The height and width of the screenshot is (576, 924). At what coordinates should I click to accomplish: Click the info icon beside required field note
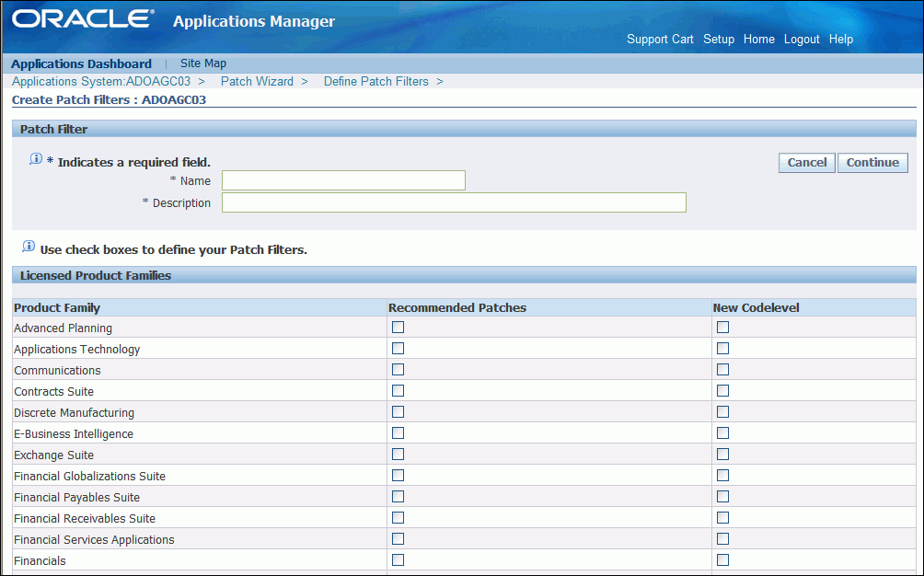tap(35, 159)
